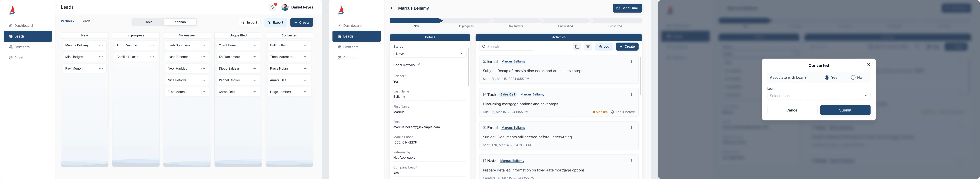This screenshot has height=179, width=980.
Task: Open the filter icon in Activities toolbar
Action: [x=588, y=46]
